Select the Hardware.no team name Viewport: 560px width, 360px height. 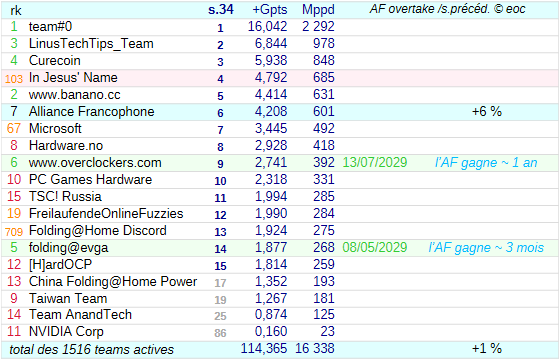click(x=66, y=145)
